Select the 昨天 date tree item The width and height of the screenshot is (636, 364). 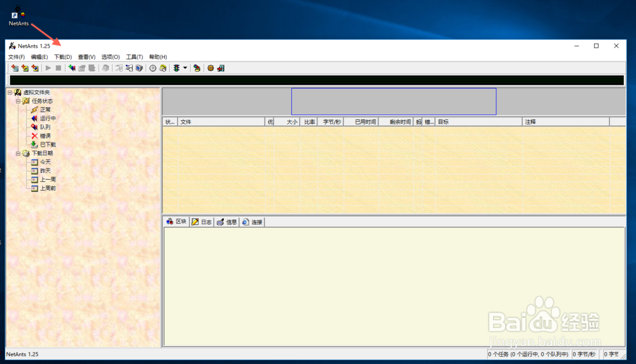pos(45,171)
